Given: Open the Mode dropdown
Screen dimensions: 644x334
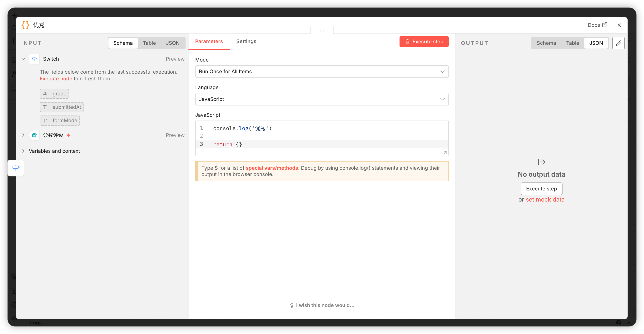Looking at the screenshot, I should tap(322, 72).
